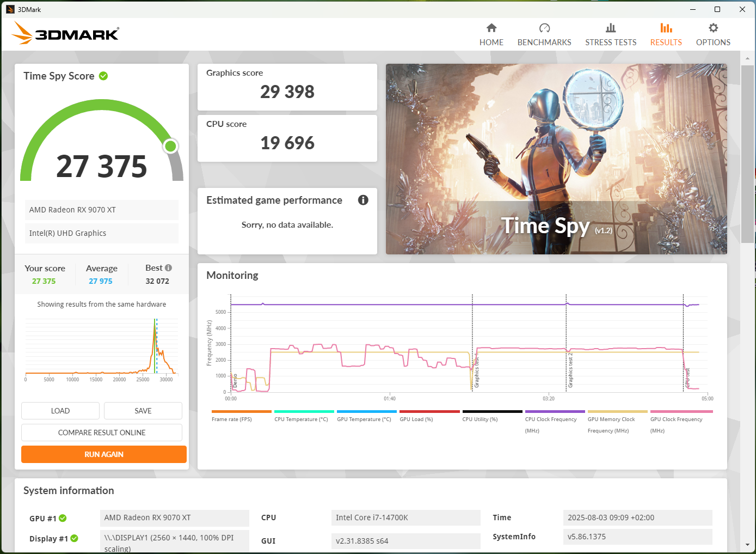Click COMPARE RESULT ONLINE

[101, 432]
